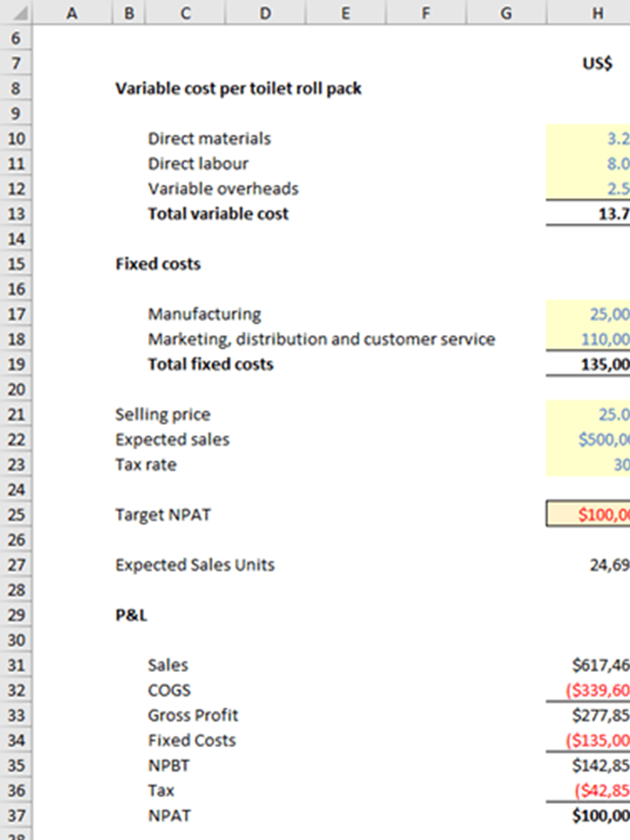Click the US$ column heading cell

(597, 63)
